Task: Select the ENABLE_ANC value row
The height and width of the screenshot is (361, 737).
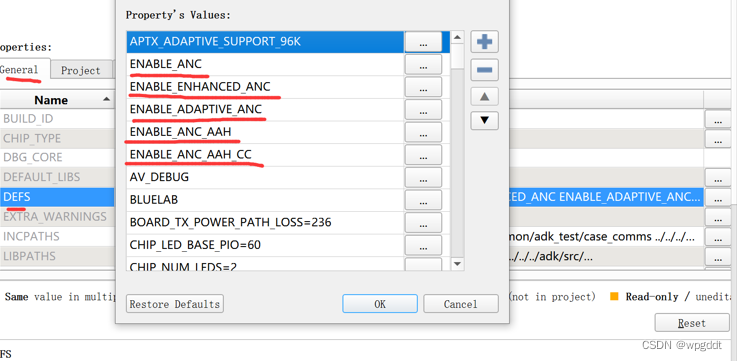Action: coord(266,64)
